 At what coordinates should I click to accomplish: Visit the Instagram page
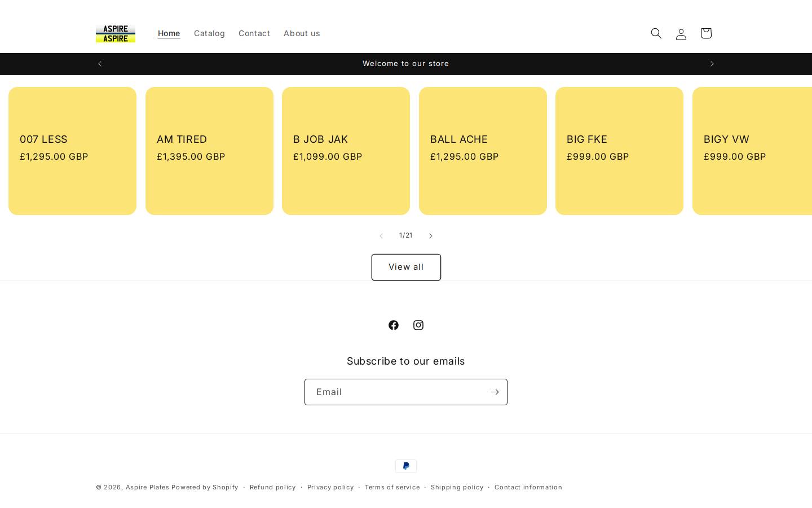[418, 325]
